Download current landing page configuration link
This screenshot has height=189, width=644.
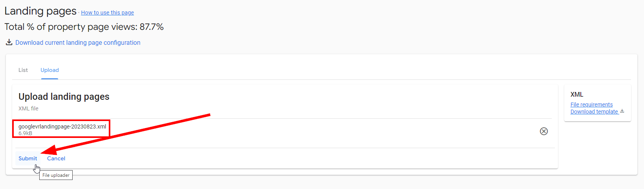78,42
